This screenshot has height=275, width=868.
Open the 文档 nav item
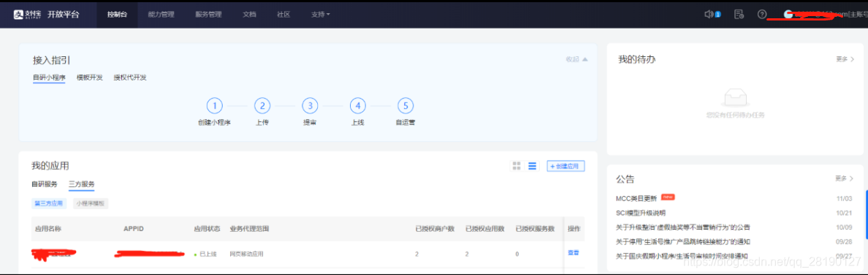click(249, 15)
